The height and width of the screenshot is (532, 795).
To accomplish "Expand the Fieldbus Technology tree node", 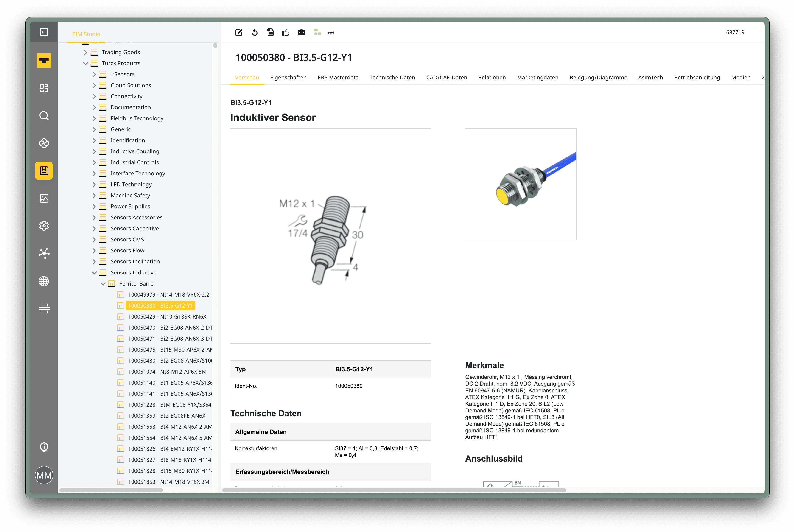I will [94, 118].
